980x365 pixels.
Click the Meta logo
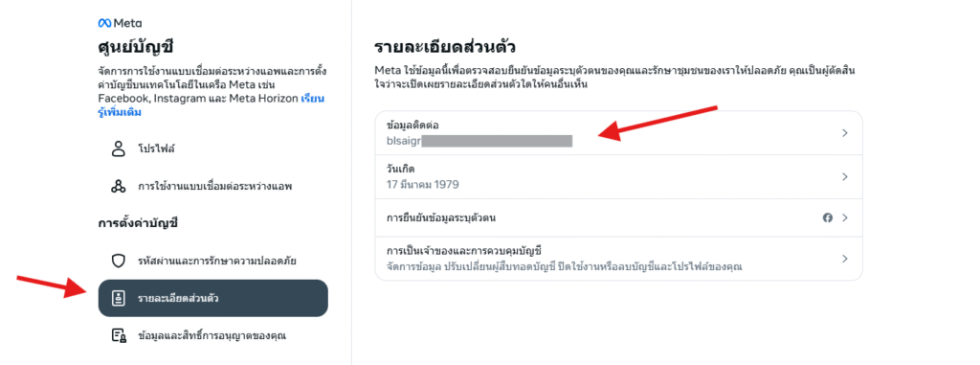click(x=120, y=23)
